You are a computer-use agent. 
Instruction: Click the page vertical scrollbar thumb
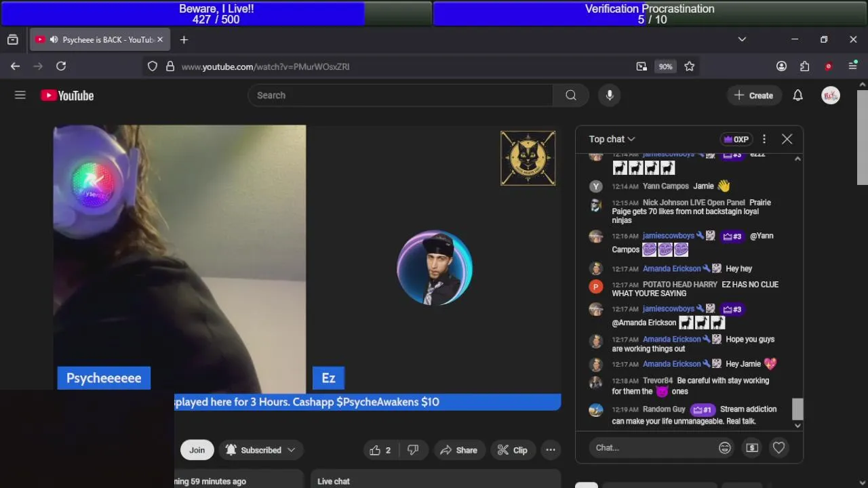tap(863, 136)
